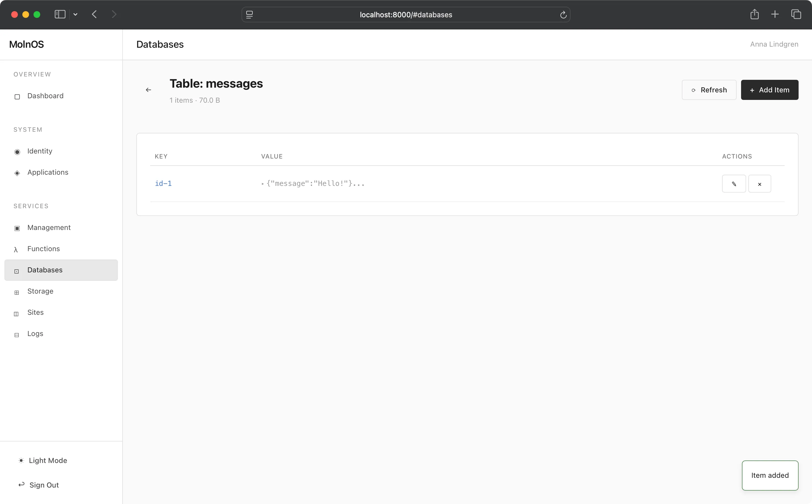Viewport: 812px width, 504px height.
Task: Show all tabs using the tab overview icon
Action: tap(797, 14)
